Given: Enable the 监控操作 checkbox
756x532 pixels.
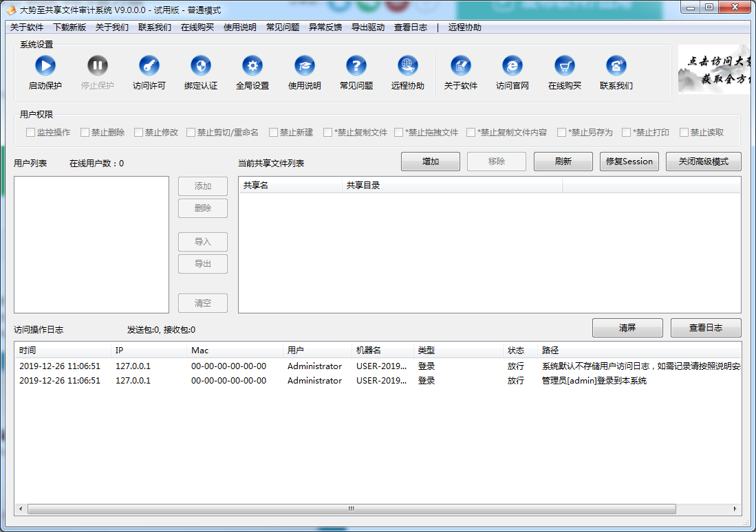Looking at the screenshot, I should coord(30,133).
